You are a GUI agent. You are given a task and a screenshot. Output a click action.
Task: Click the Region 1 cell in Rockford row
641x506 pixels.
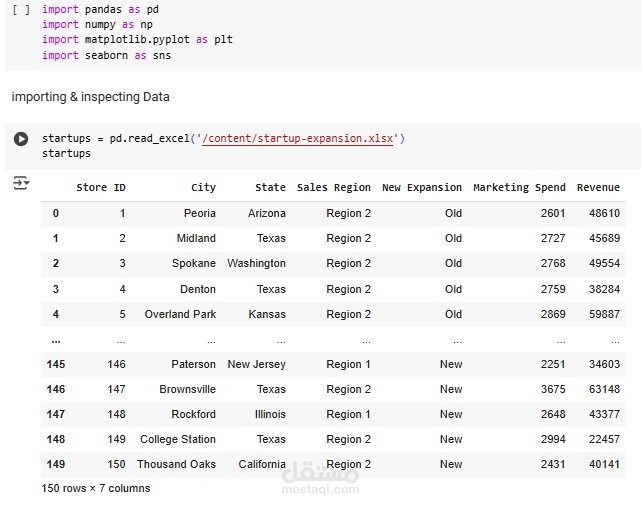pyautogui.click(x=348, y=414)
